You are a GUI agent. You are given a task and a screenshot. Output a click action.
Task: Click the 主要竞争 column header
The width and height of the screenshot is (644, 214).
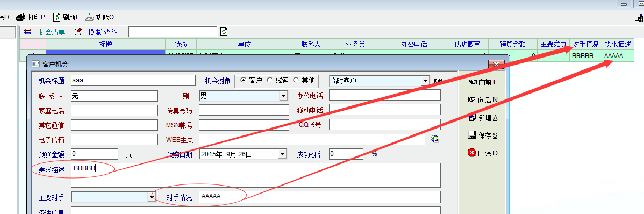[x=553, y=45]
